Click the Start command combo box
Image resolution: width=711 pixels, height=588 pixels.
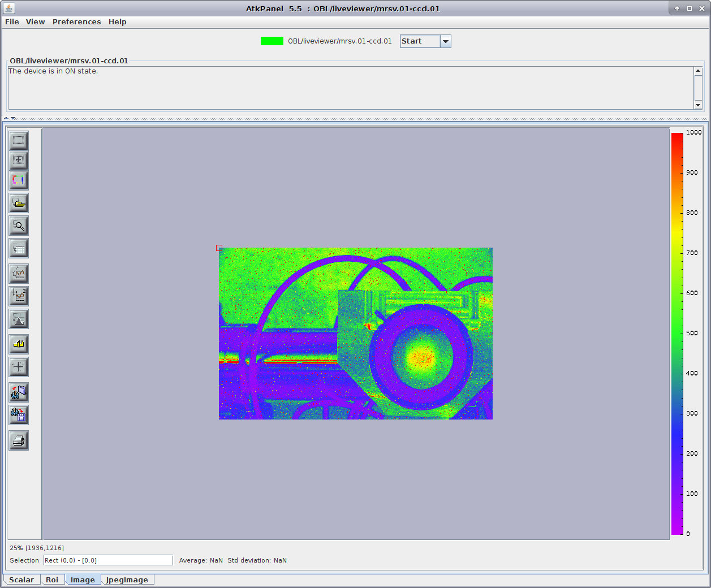point(420,41)
